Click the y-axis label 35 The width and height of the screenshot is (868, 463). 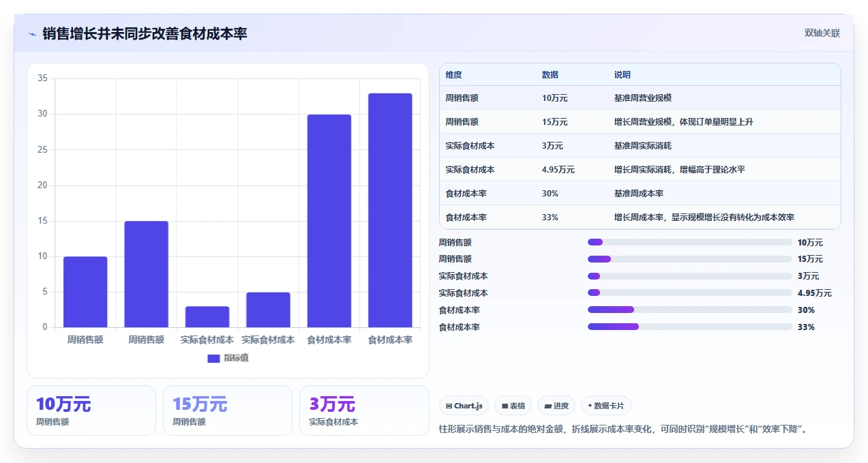(42, 78)
